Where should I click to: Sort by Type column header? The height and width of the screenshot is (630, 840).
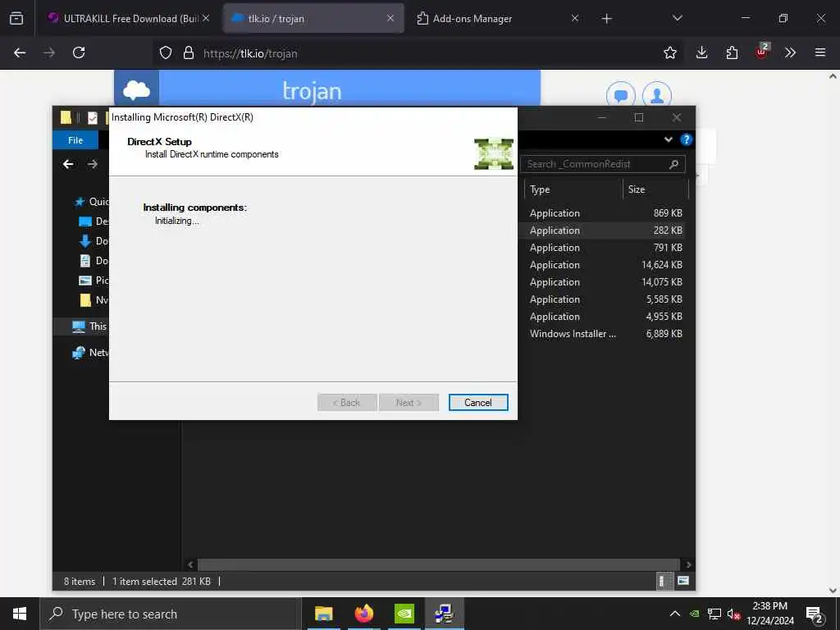point(573,189)
